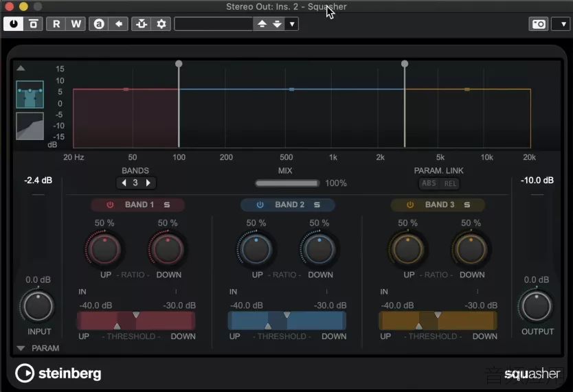Click Band 1 down threshold triangle marker
The width and height of the screenshot is (573, 392).
click(136, 314)
